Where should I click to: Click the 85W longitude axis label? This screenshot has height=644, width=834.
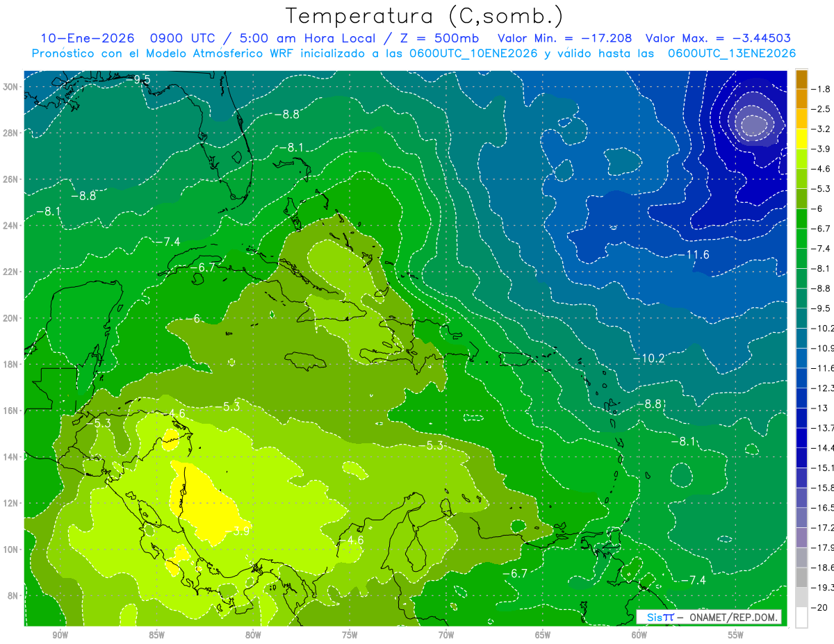pyautogui.click(x=156, y=635)
